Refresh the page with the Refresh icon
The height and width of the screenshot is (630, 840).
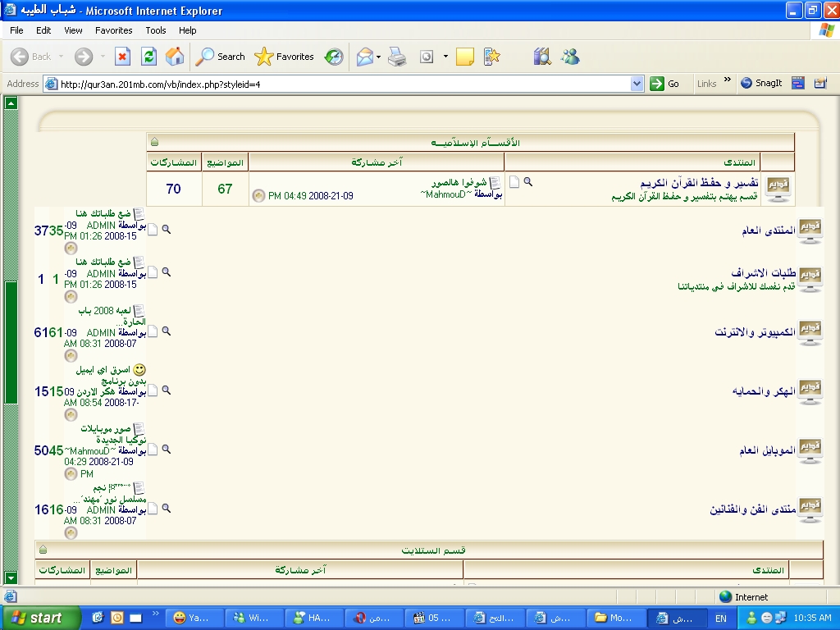click(x=148, y=57)
